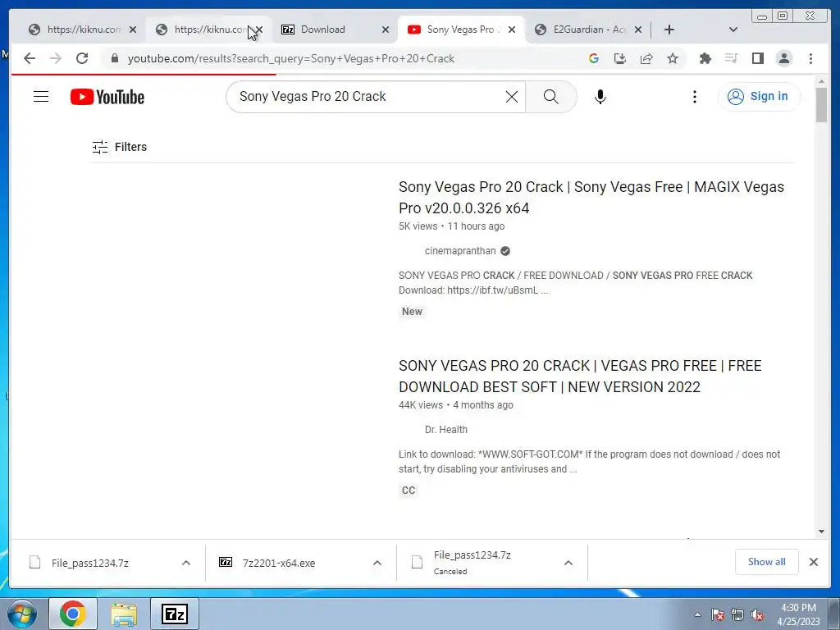Click the Sign in button
This screenshot has width=840, height=630.
point(759,97)
